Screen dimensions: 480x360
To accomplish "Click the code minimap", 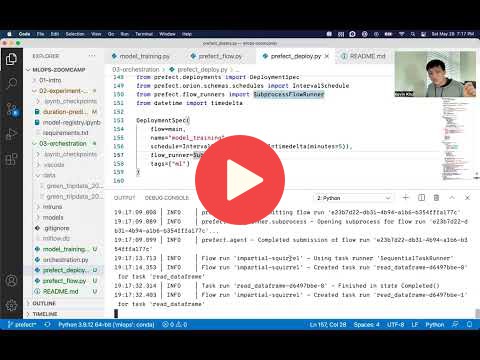I will [456, 139].
